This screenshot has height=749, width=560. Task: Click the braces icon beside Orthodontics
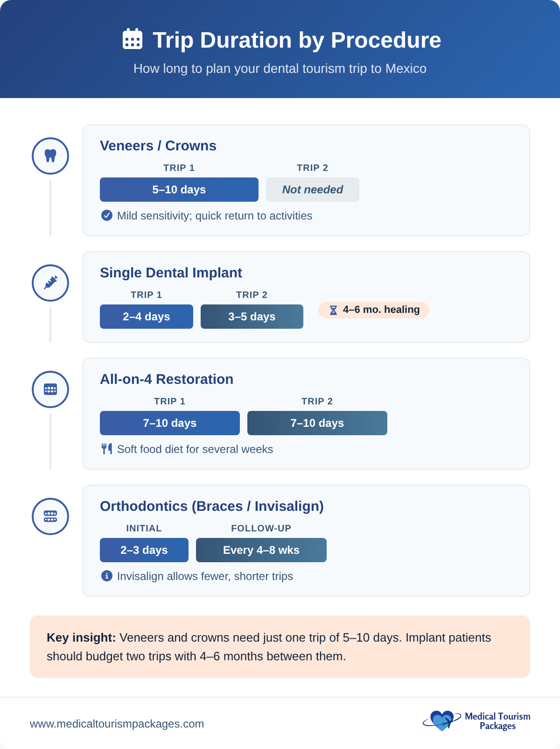tap(50, 516)
